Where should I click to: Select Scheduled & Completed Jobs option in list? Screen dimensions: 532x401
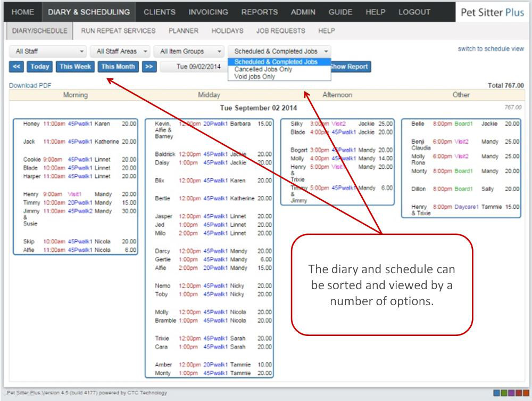click(279, 62)
